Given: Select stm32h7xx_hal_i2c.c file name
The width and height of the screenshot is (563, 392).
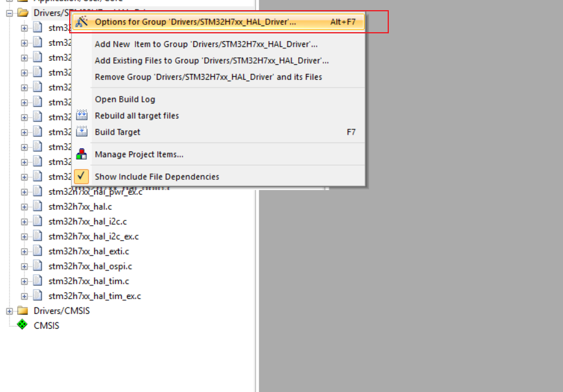Looking at the screenshot, I should click(x=88, y=222).
